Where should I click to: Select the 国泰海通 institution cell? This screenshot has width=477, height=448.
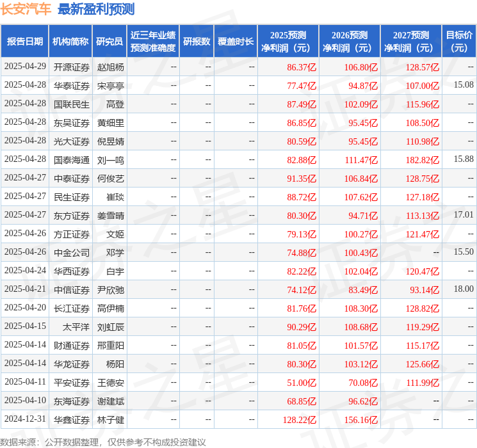click(x=72, y=159)
